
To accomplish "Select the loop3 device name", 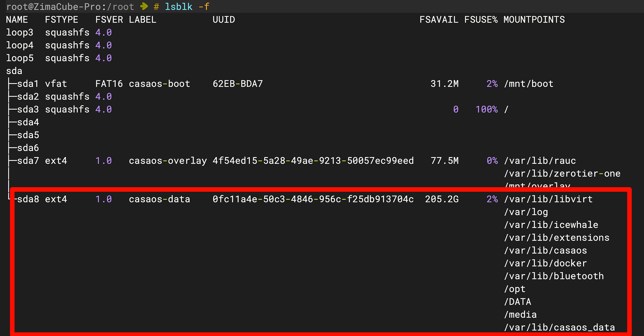I will pos(20,33).
